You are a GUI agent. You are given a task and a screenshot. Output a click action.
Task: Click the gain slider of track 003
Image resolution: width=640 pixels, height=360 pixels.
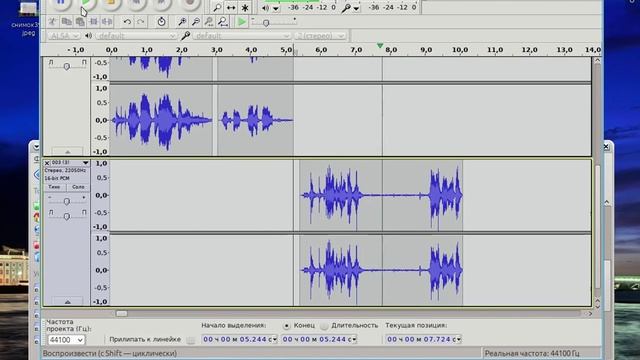pyautogui.click(x=67, y=201)
